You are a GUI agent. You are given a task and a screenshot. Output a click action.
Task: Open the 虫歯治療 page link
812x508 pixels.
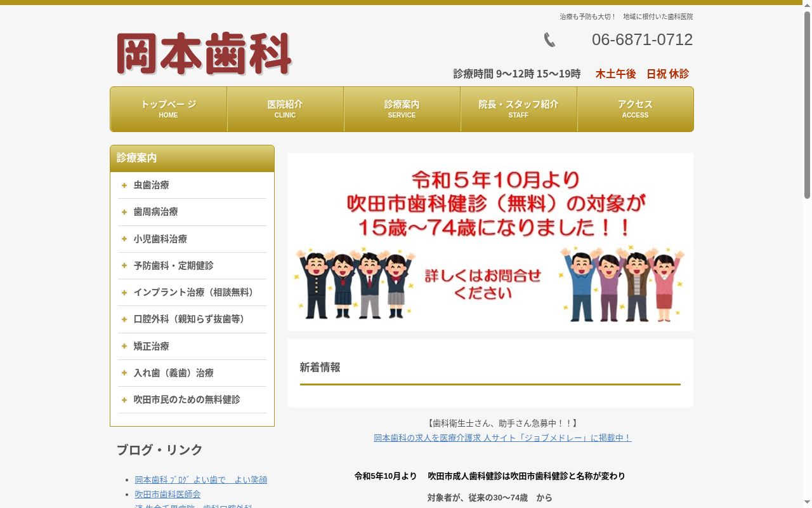(x=151, y=185)
